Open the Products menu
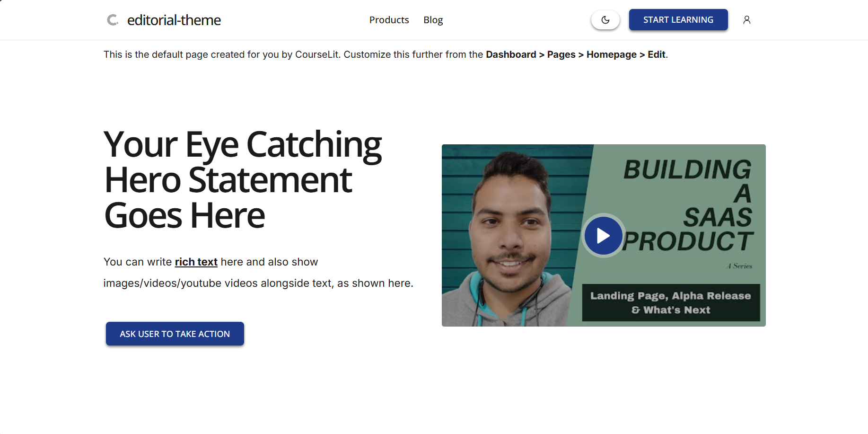The width and height of the screenshot is (868, 434). pos(389,19)
